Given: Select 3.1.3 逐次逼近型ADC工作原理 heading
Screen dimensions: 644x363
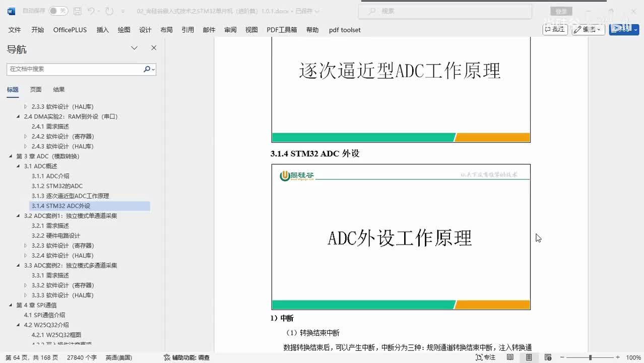Looking at the screenshot, I should (x=70, y=196).
